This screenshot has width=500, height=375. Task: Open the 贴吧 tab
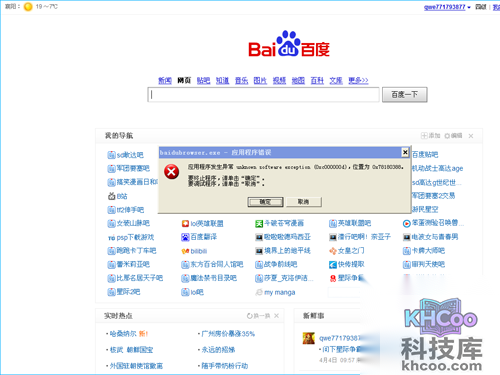[203, 80]
